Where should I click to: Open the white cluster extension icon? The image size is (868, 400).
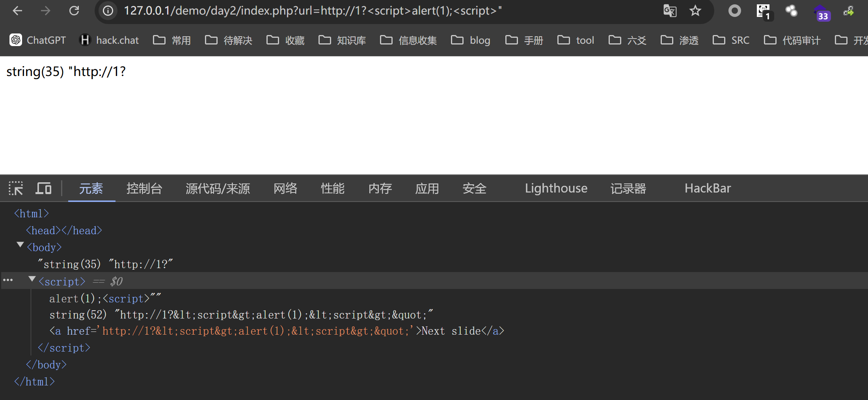pyautogui.click(x=791, y=11)
